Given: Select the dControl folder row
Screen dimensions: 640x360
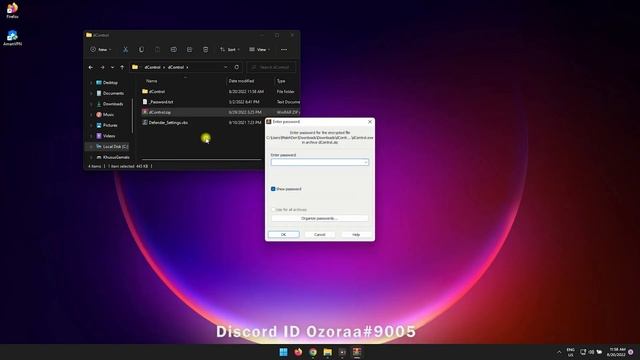Looking at the screenshot, I should click(220, 91).
